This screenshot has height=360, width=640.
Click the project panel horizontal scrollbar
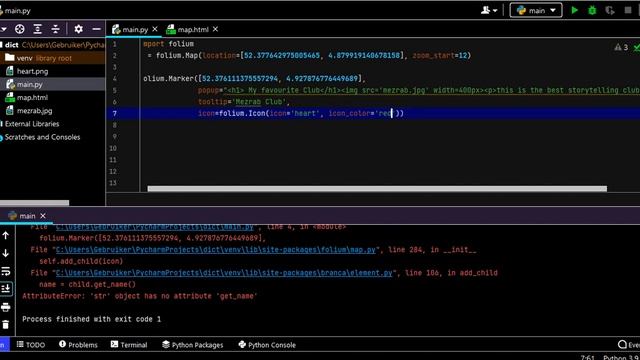(34, 202)
